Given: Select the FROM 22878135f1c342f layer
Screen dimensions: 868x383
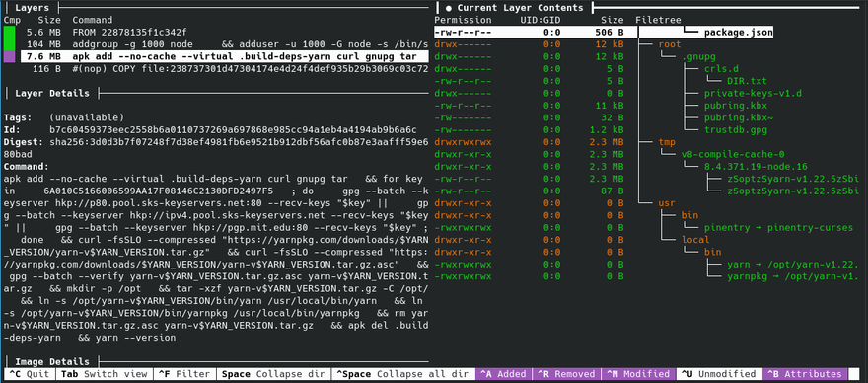Looking at the screenshot, I should [129, 33].
